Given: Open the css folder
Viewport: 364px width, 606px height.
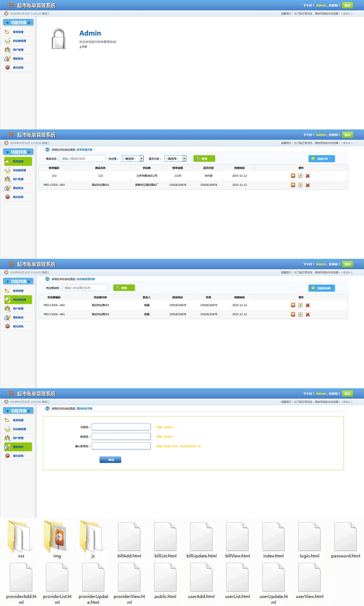Looking at the screenshot, I should 21,537.
